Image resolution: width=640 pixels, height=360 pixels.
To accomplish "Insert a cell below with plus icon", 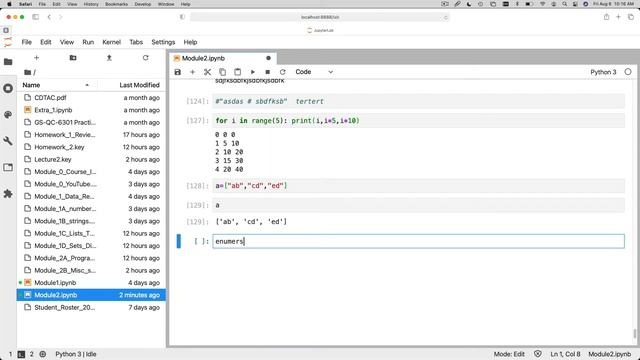I will pos(193,72).
